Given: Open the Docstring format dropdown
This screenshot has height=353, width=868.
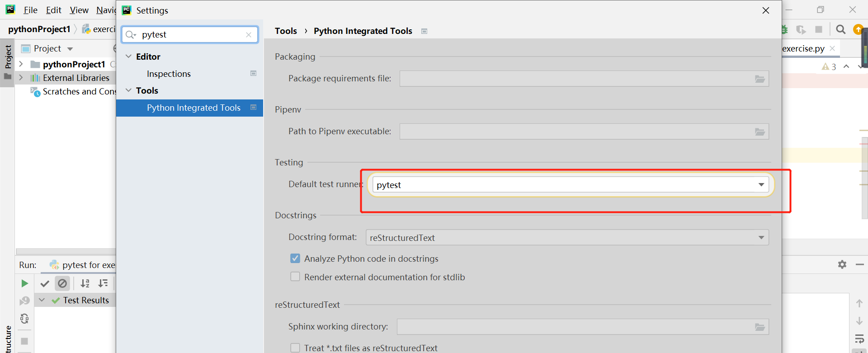Looking at the screenshot, I should coord(761,238).
